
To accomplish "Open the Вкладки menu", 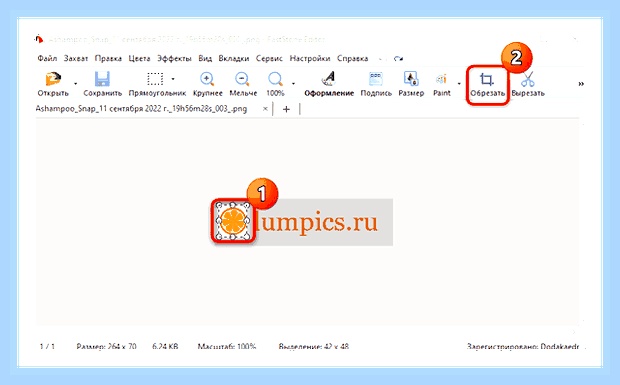I will point(234,59).
